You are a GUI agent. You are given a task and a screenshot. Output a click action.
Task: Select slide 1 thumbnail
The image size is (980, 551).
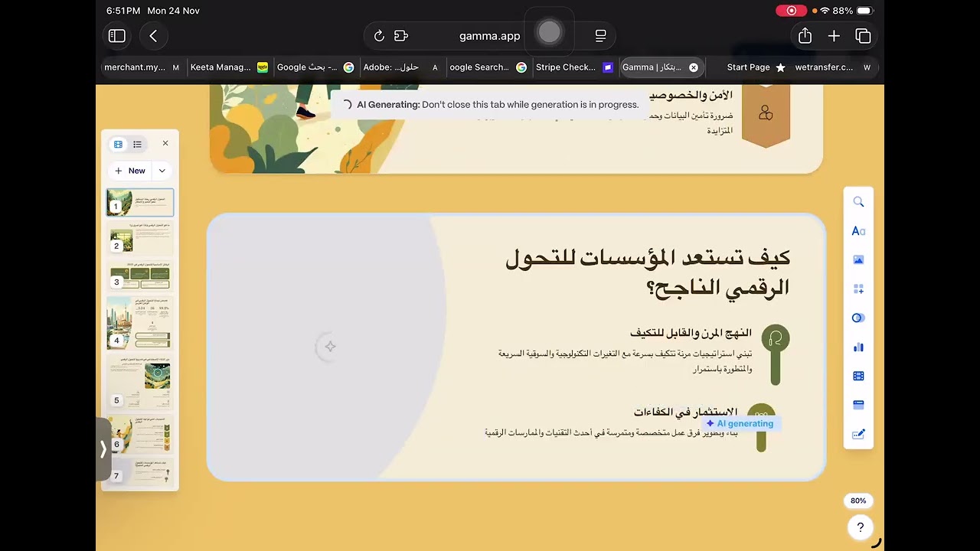pyautogui.click(x=140, y=203)
